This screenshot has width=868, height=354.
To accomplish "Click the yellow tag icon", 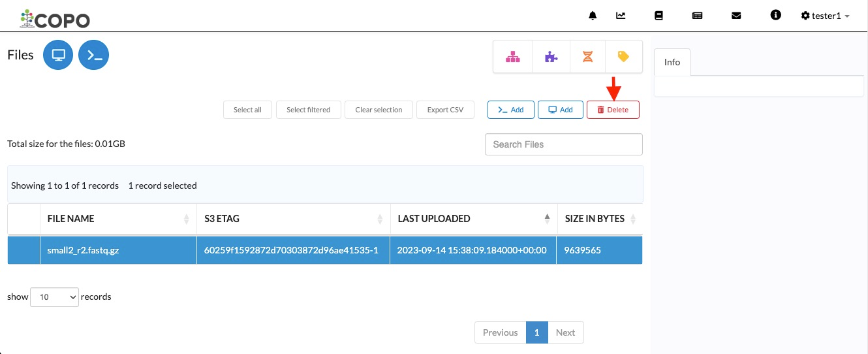I will [x=623, y=57].
